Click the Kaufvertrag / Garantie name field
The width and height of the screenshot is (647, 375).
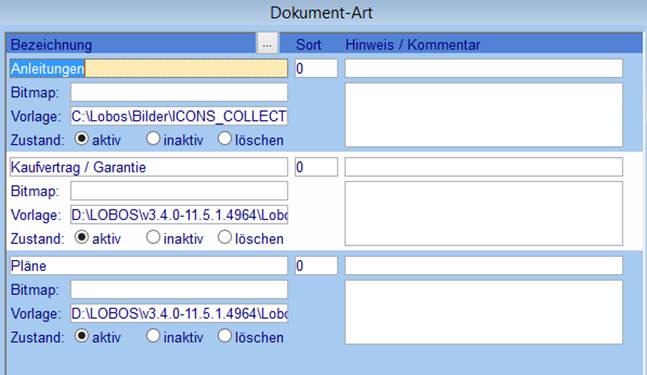point(149,167)
